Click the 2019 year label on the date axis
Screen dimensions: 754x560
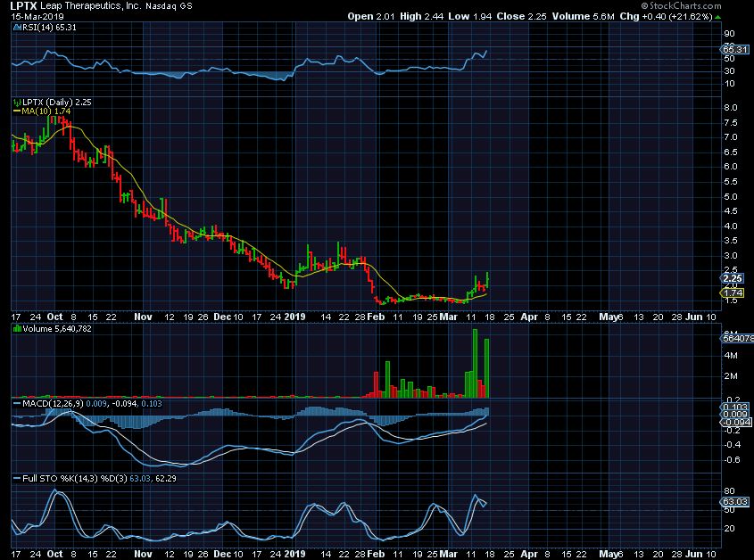(296, 316)
